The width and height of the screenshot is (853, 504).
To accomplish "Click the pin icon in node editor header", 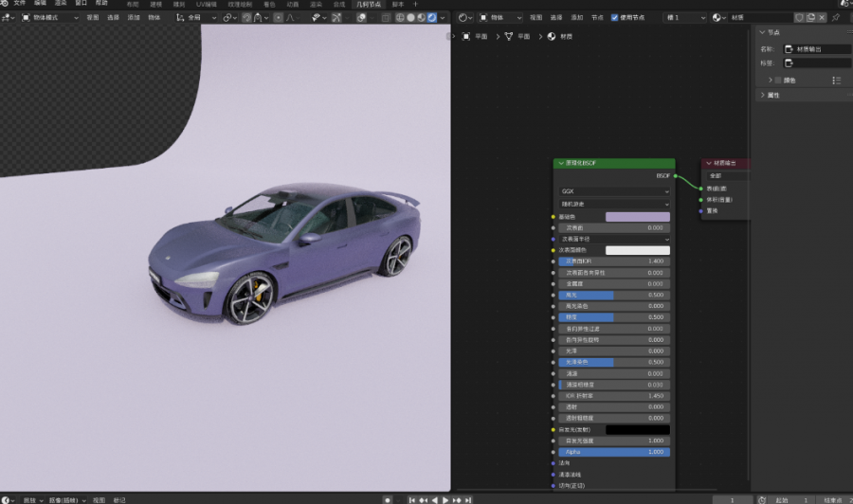I will pyautogui.click(x=836, y=17).
